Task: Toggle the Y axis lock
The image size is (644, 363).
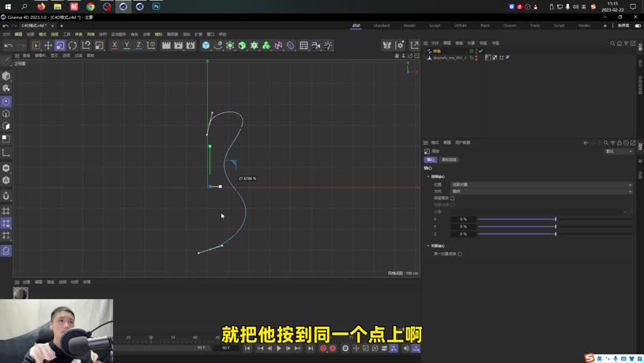Action: [x=126, y=46]
